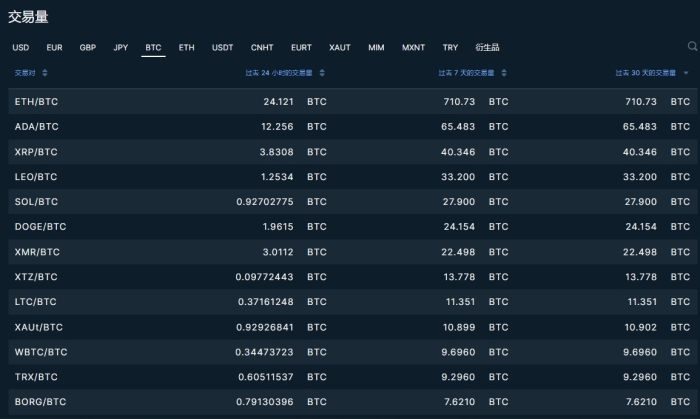
Task: Select the EUR currency tab
Action: pyautogui.click(x=54, y=47)
